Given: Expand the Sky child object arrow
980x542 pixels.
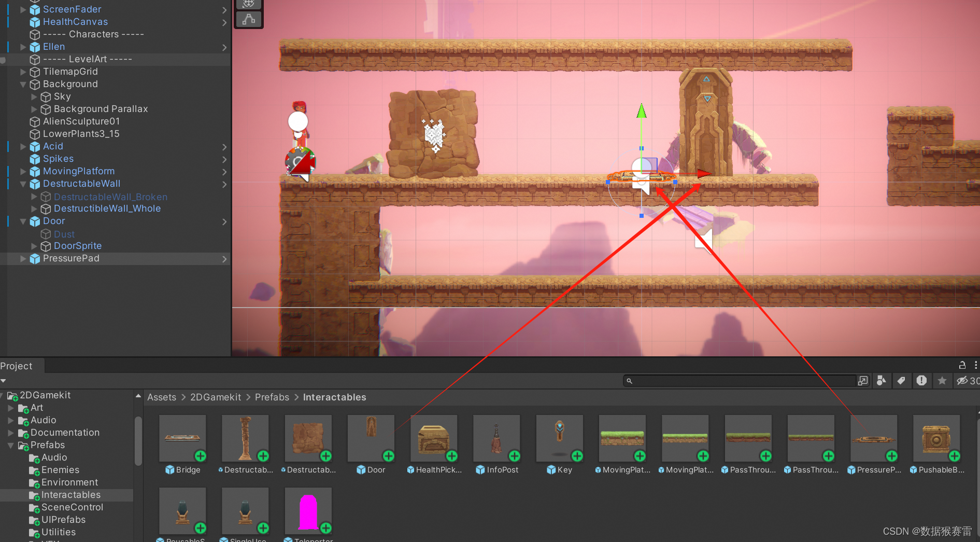Looking at the screenshot, I should 34,96.
